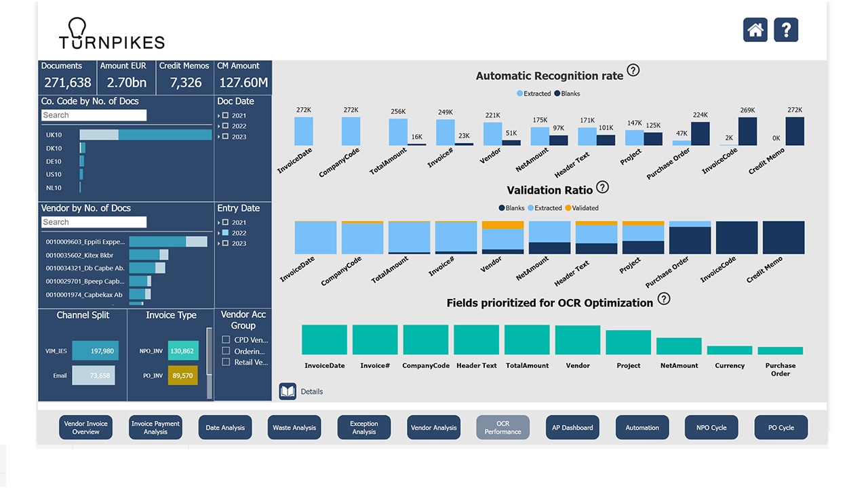
Task: Select Vendor stacked bar in Validation Ratio
Action: click(503, 237)
